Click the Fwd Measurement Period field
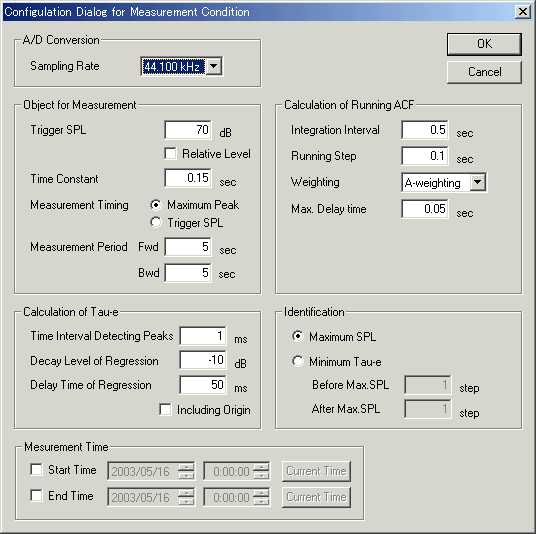The width and height of the screenshot is (536, 534). 188,246
